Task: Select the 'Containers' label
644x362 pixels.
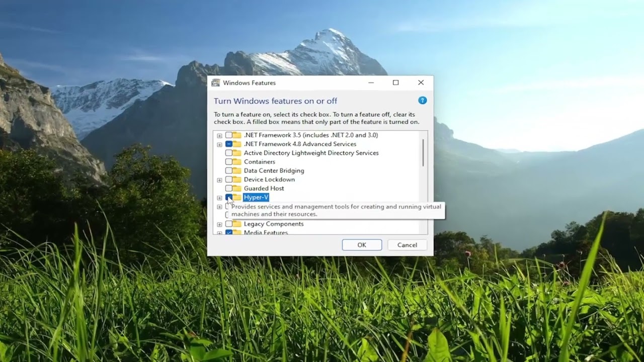Action: click(x=260, y=162)
